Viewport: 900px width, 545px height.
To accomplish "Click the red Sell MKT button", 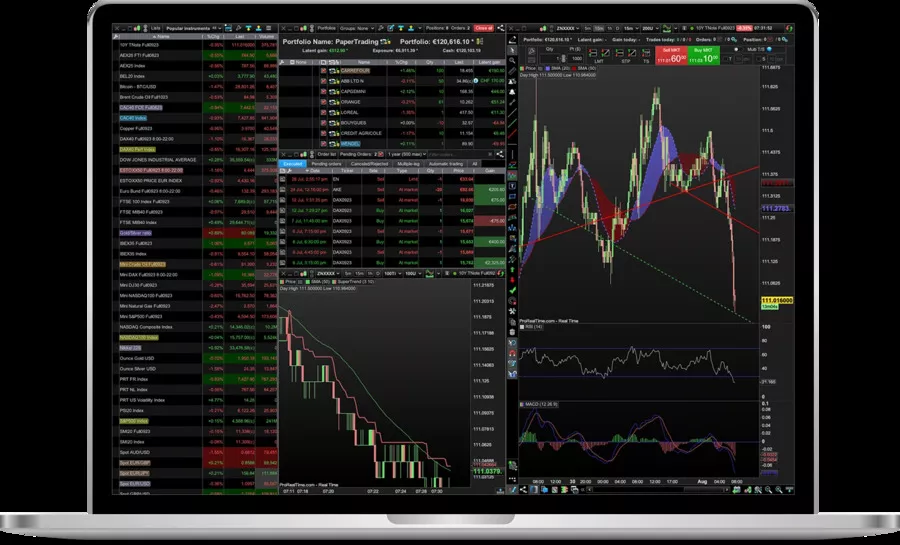I will pos(672,56).
